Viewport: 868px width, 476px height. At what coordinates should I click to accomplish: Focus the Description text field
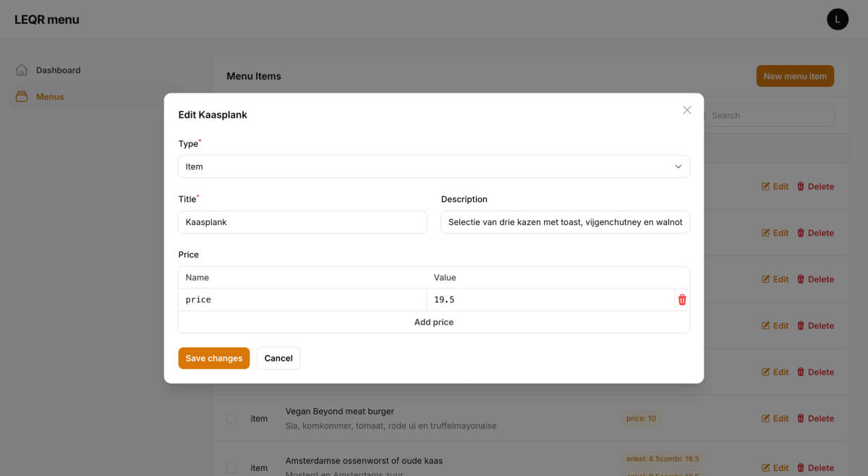pyautogui.click(x=565, y=222)
